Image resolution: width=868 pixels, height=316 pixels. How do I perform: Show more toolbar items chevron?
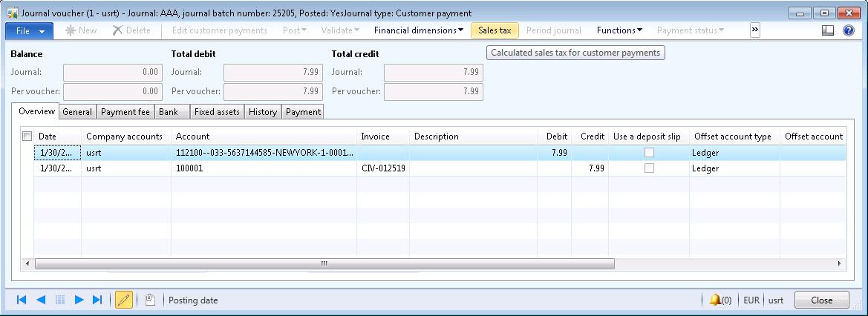[x=755, y=30]
